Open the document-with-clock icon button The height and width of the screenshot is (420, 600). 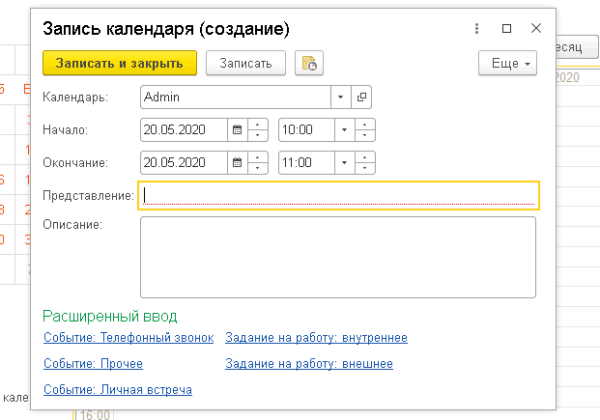coord(309,63)
